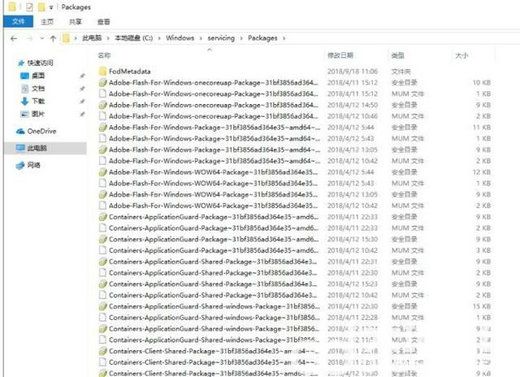The height and width of the screenshot is (377, 520).
Task: Open the recent locations dropdown arrow
Action: 42,39
